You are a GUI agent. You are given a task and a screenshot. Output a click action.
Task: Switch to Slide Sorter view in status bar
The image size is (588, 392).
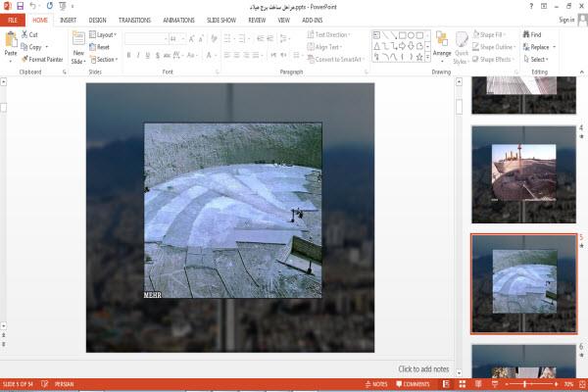[x=463, y=384]
